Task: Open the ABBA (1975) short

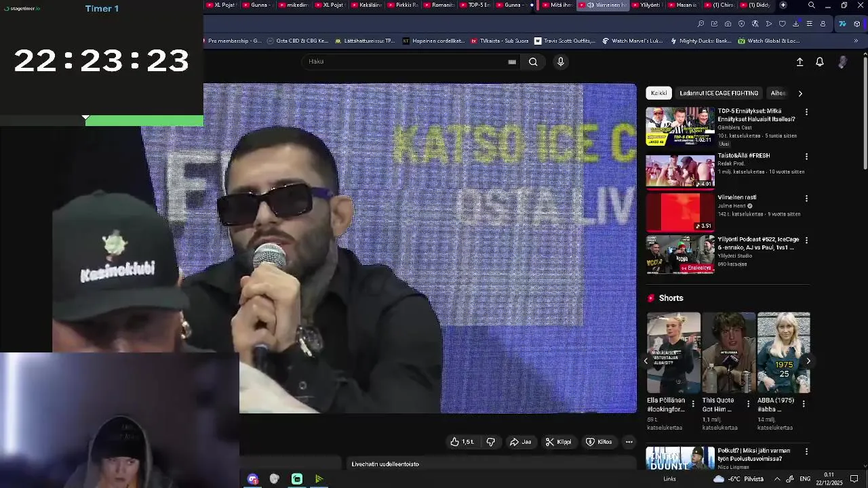Action: tap(783, 353)
